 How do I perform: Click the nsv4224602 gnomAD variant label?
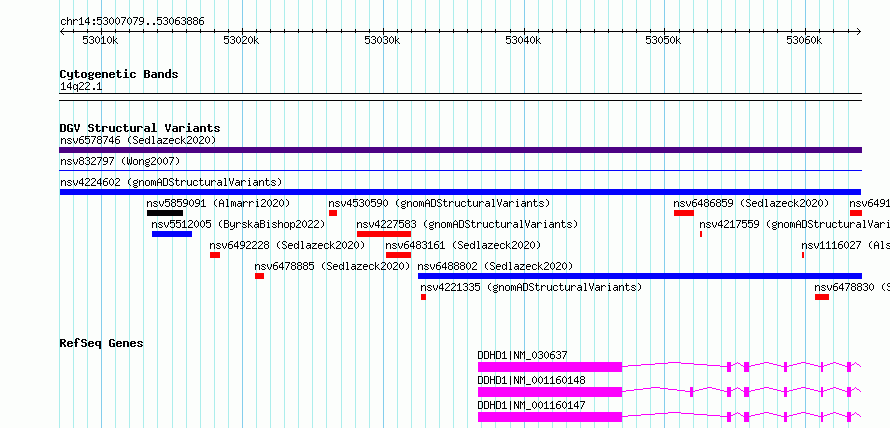tap(171, 182)
